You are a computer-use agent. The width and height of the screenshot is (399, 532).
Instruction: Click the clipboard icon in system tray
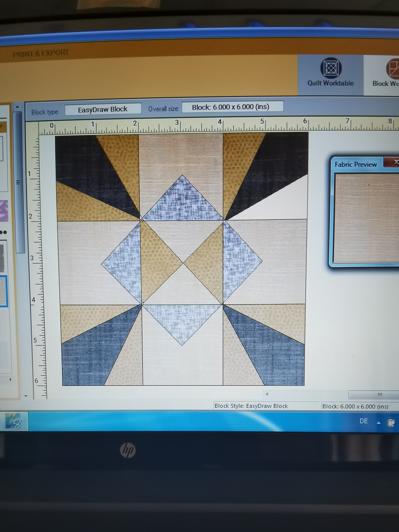click(x=391, y=423)
